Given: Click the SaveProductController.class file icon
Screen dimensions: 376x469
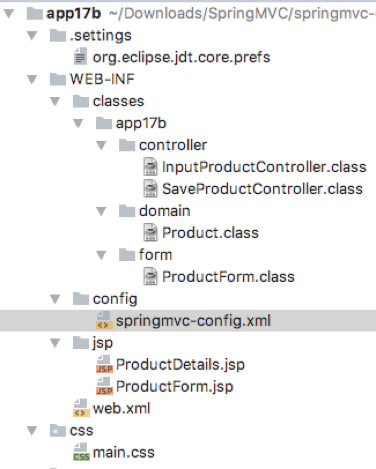Looking at the screenshot, I should [x=150, y=189].
